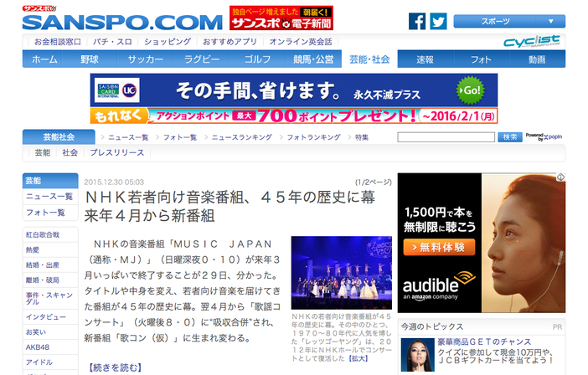
Task: Open the 事件・スキャンダル sidebar topic
Action: tap(50, 298)
